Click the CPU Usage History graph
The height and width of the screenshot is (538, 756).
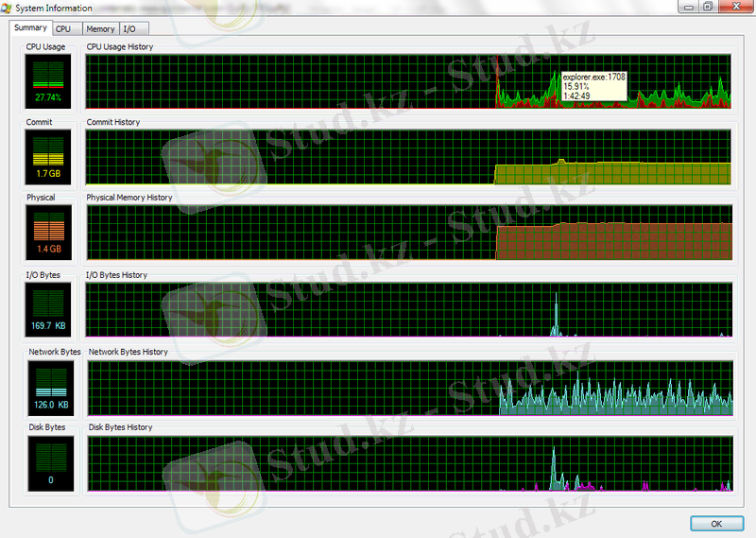(x=408, y=81)
